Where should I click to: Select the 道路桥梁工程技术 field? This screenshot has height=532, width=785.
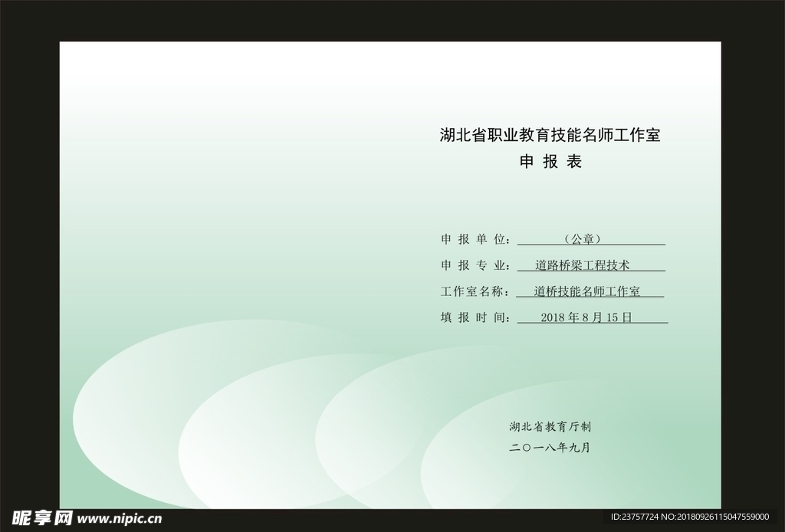pos(582,265)
